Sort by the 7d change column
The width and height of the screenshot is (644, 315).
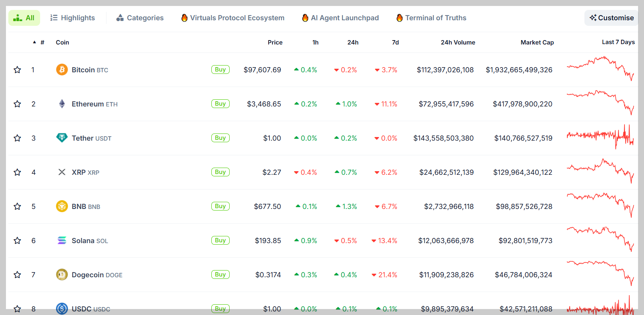pos(395,43)
